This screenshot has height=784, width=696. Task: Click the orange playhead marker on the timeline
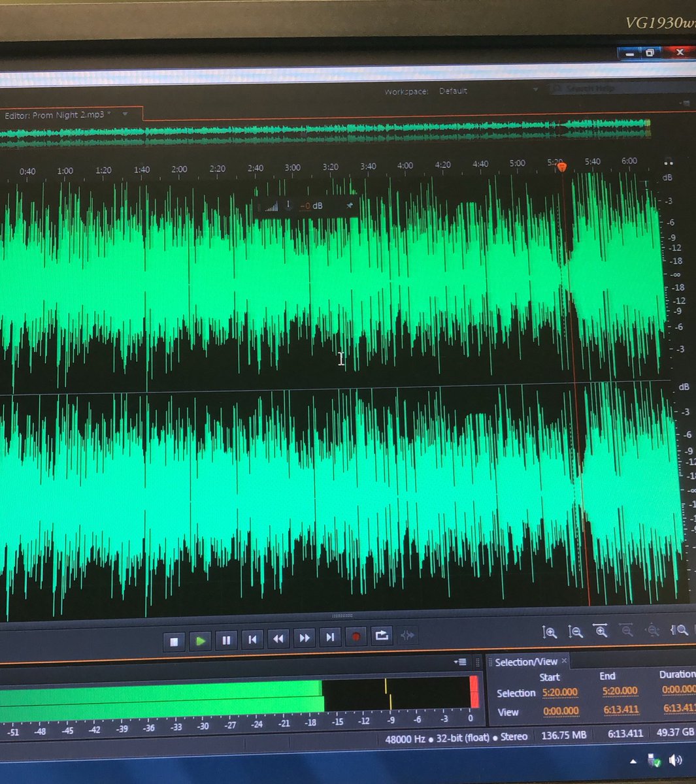click(x=563, y=167)
